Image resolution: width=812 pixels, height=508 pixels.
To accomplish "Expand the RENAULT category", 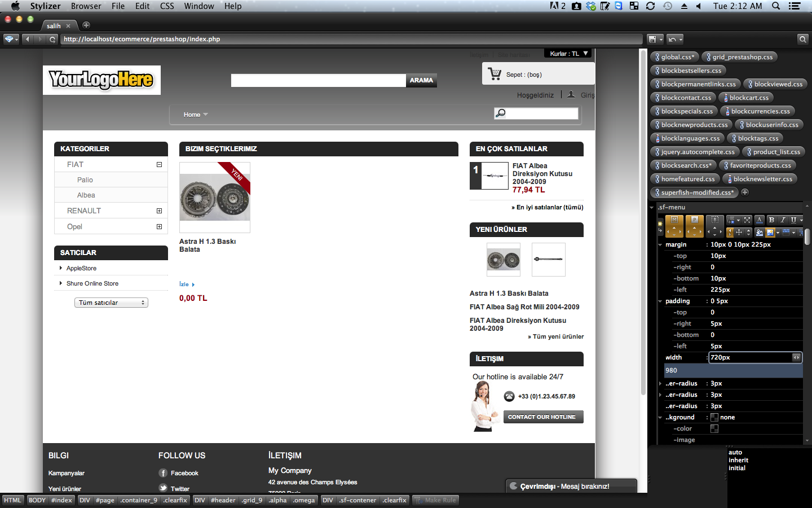I will tap(159, 211).
